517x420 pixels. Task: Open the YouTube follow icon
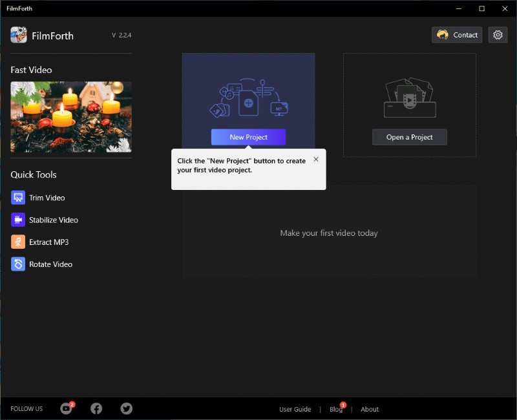pyautogui.click(x=66, y=408)
